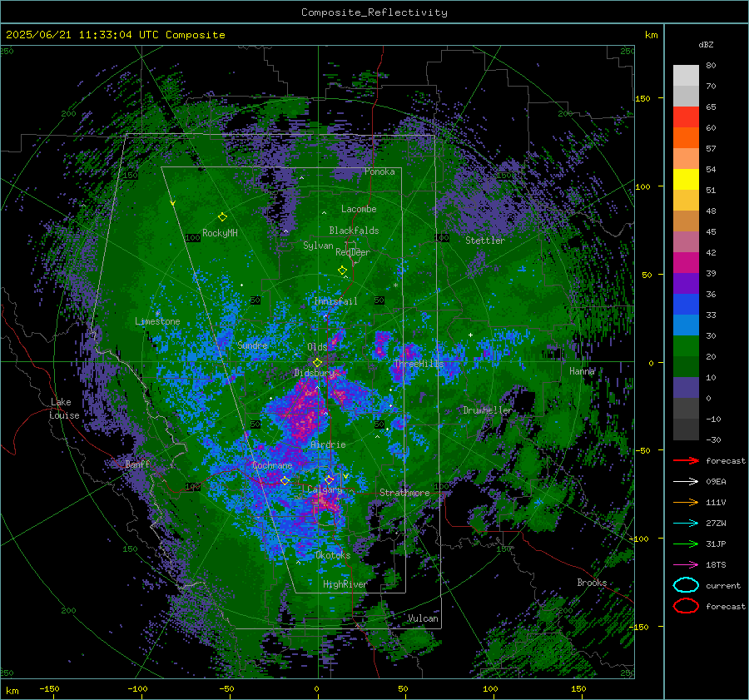Select the lightest gray swatch atop scale
Screen dimensions: 749x700
[686, 76]
